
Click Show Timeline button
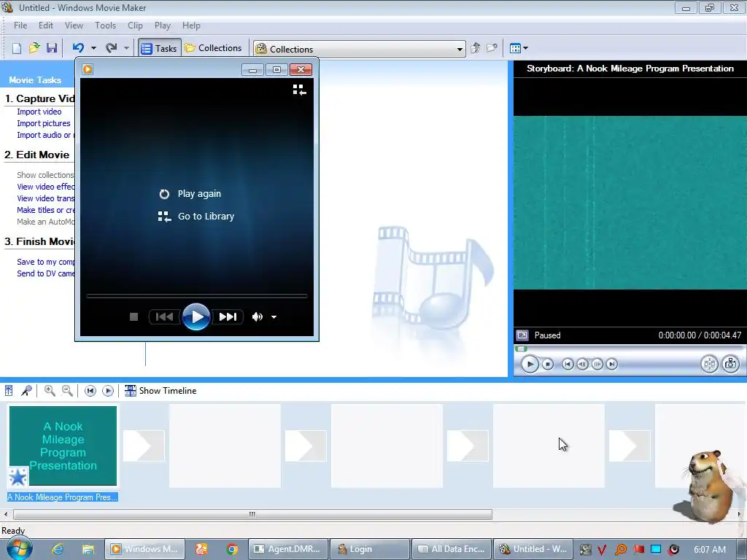coord(160,391)
